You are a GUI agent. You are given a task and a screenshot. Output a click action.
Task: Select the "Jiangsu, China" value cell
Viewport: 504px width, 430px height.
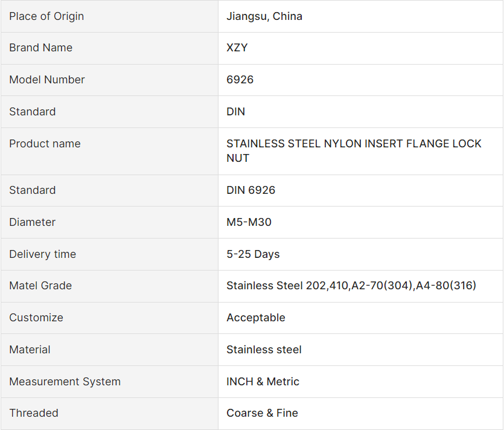pos(264,16)
